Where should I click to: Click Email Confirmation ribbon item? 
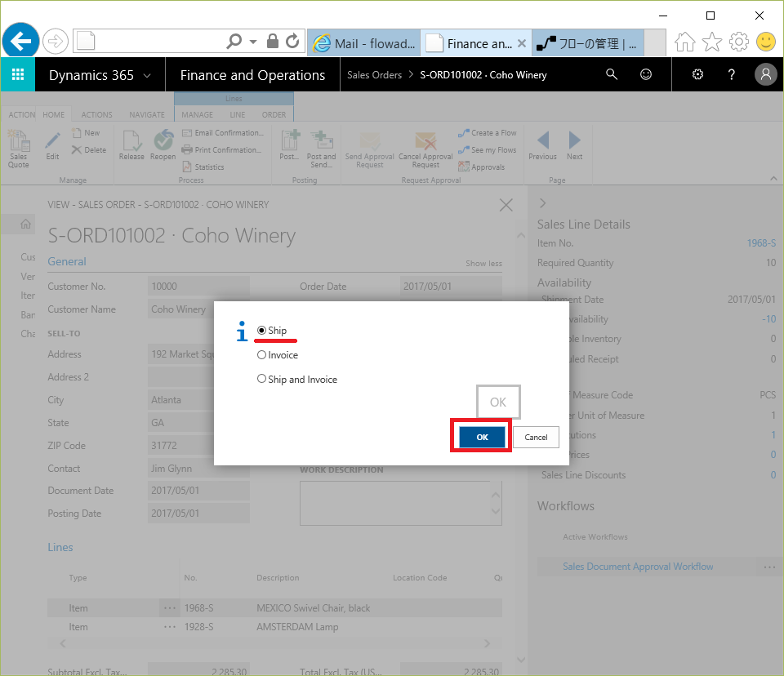223,133
